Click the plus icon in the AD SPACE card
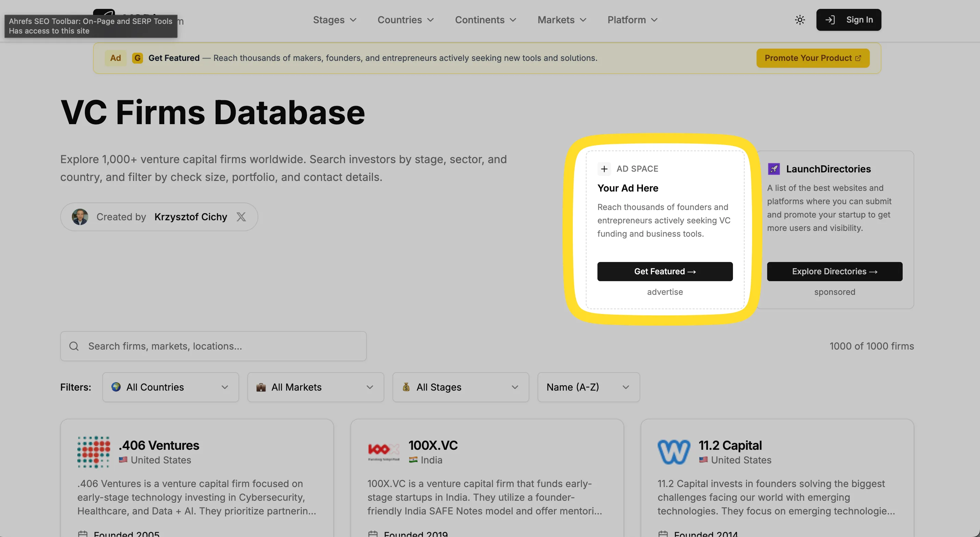This screenshot has width=980, height=537. coord(604,169)
